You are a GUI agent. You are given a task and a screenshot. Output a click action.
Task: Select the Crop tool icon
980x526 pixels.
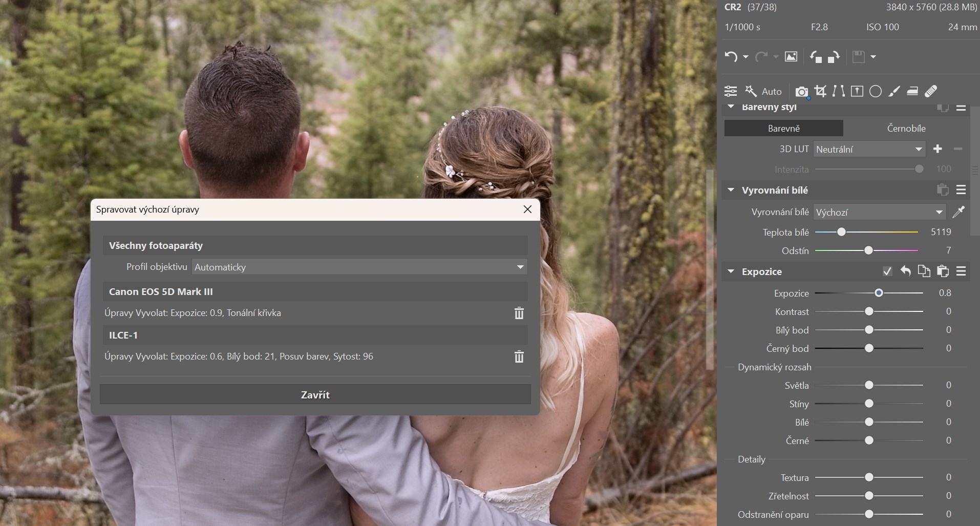pos(820,91)
